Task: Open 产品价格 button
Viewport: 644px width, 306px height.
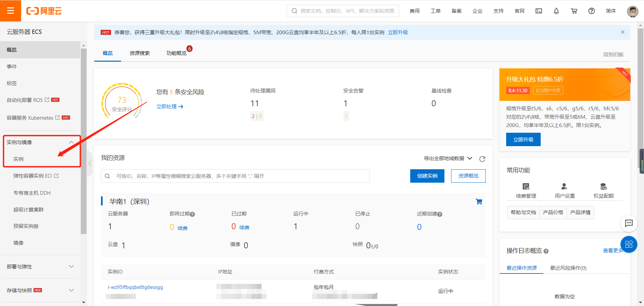Action: click(x=553, y=212)
